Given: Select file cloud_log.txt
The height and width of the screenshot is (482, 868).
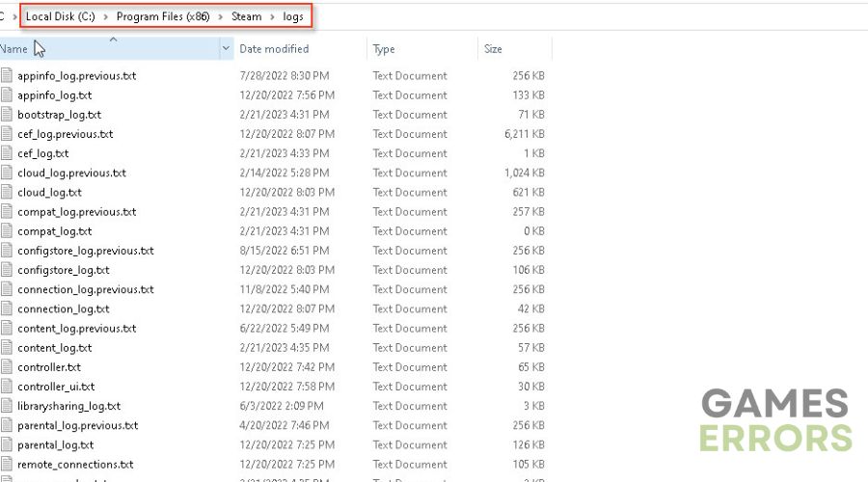Looking at the screenshot, I should 50,192.
